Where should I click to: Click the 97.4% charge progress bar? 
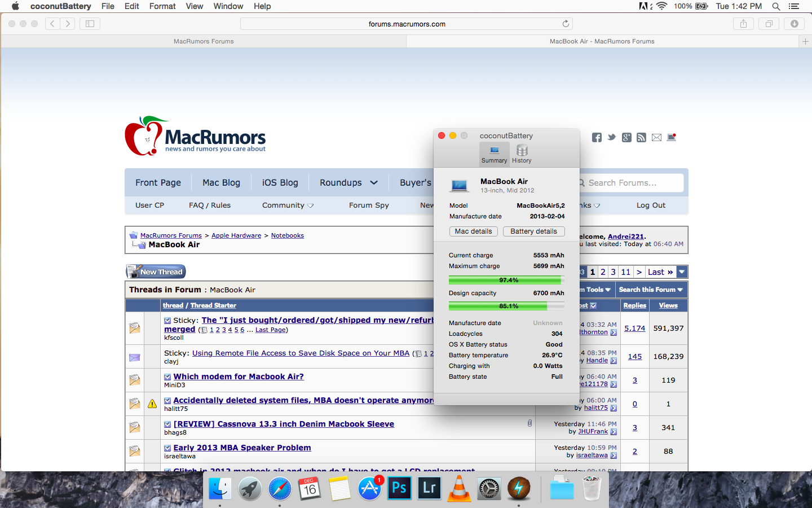point(506,280)
